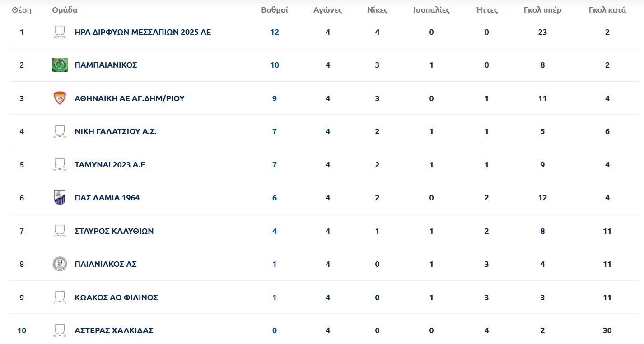Click the ΚΩΑΚΟΣ ΑΟ ΦΙΛΙΝΟΣ placeholder crest icon
Screen dimensions: 644x344
tap(60, 298)
